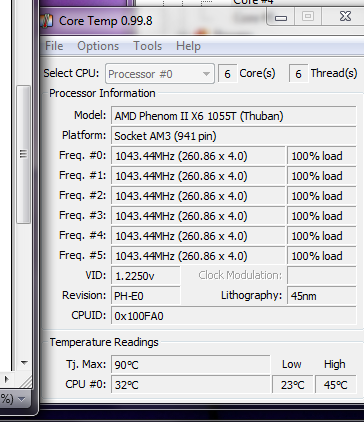Open the Options menu

pyautogui.click(x=98, y=46)
